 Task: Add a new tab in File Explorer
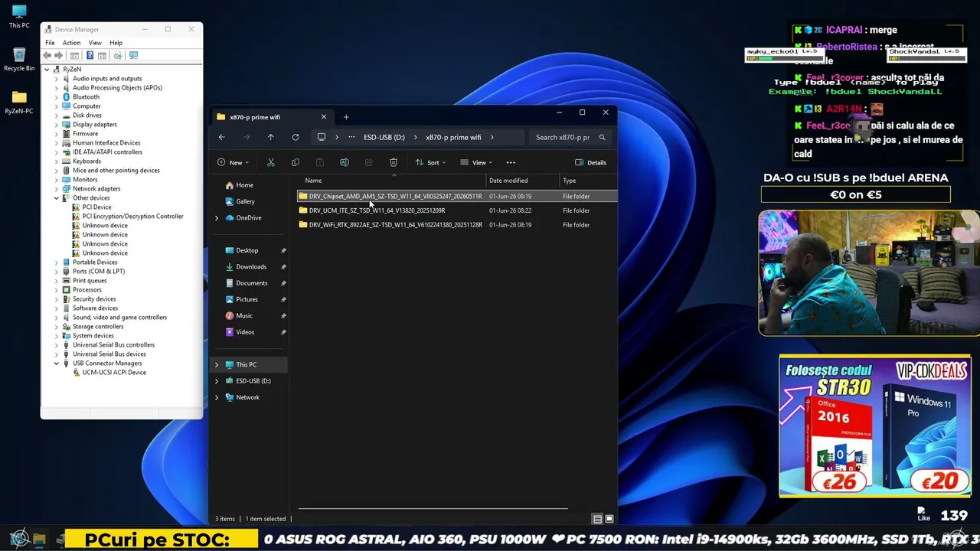(x=346, y=117)
